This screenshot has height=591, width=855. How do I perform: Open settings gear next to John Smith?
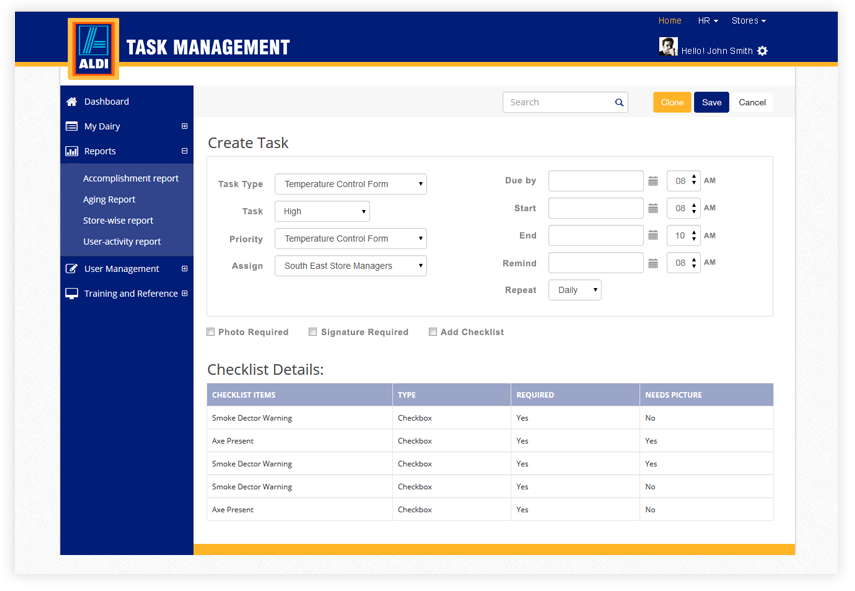(762, 51)
